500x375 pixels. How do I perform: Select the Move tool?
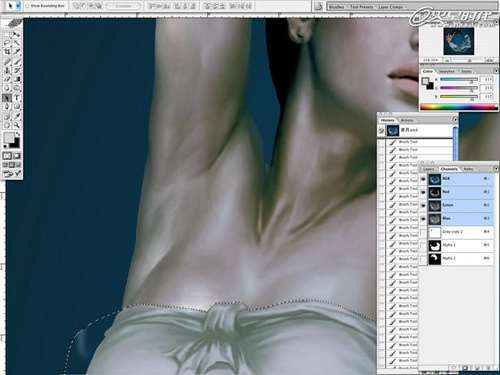click(17, 35)
